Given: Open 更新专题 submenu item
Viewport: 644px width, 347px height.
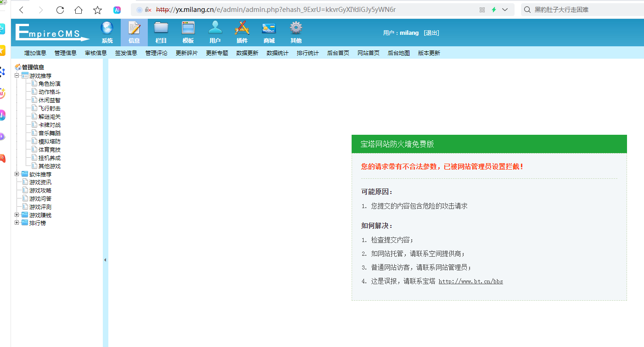Looking at the screenshot, I should [x=217, y=53].
